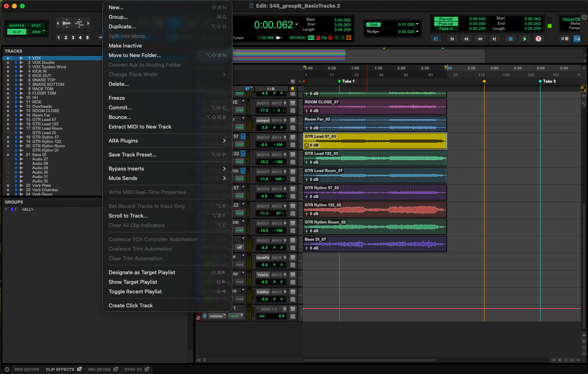This screenshot has height=374, width=588.
Task: Click the Return to Zero transport icon
Action: (452, 39)
